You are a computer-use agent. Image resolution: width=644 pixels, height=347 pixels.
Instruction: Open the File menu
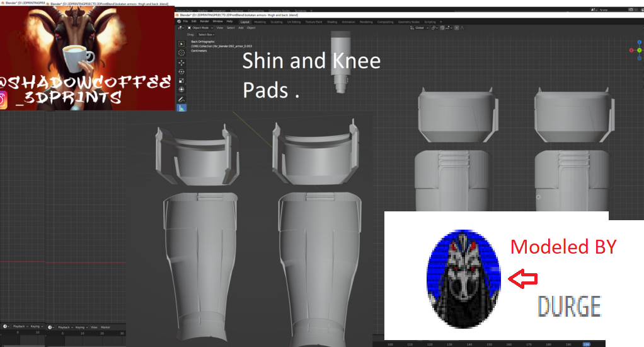point(186,21)
